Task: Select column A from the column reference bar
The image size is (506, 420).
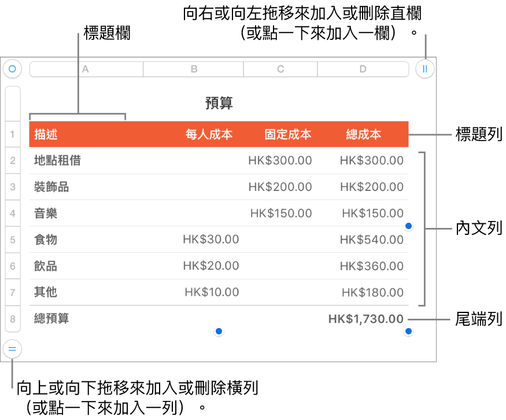Action: [85, 69]
